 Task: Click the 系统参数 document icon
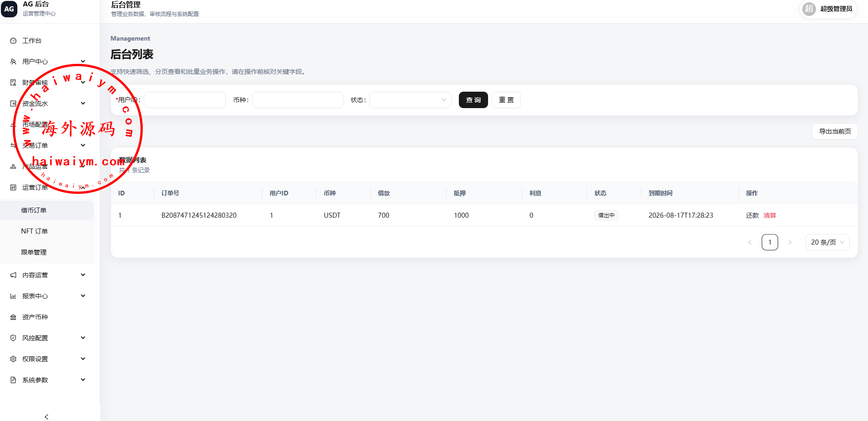pos(13,380)
